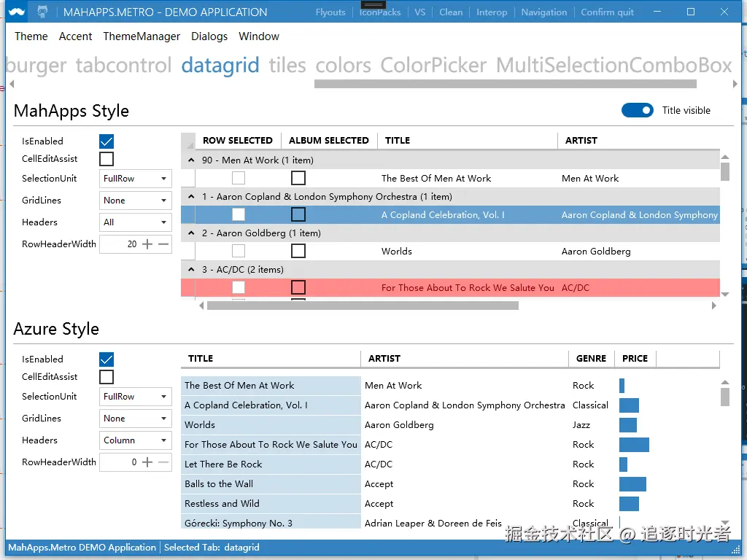
Task: Toggle the Title visible switch
Action: 637,111
